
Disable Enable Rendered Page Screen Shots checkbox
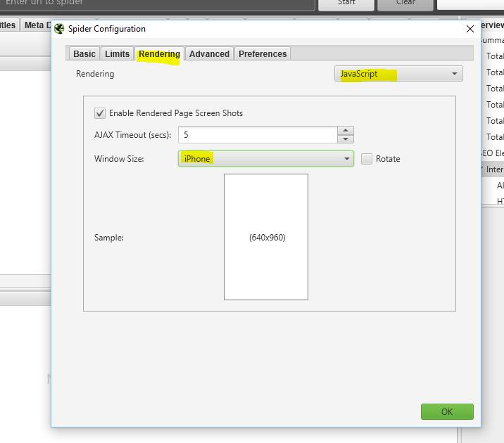pos(100,113)
